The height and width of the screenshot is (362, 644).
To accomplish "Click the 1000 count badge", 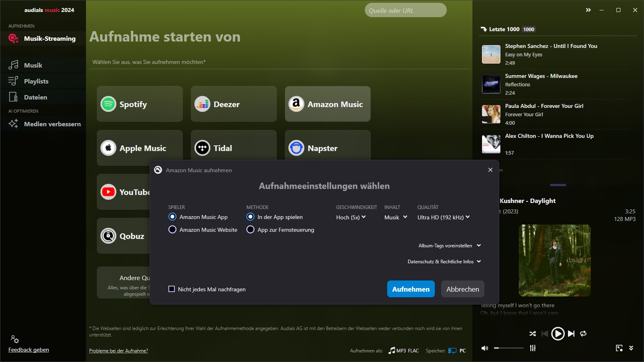I will [x=529, y=29].
